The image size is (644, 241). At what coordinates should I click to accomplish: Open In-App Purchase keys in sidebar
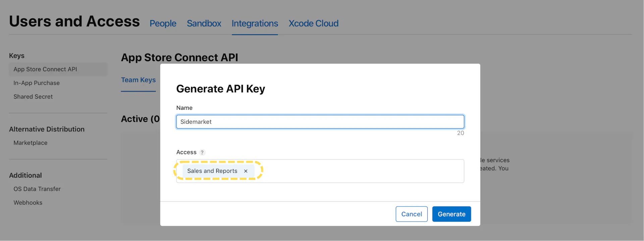tap(37, 83)
